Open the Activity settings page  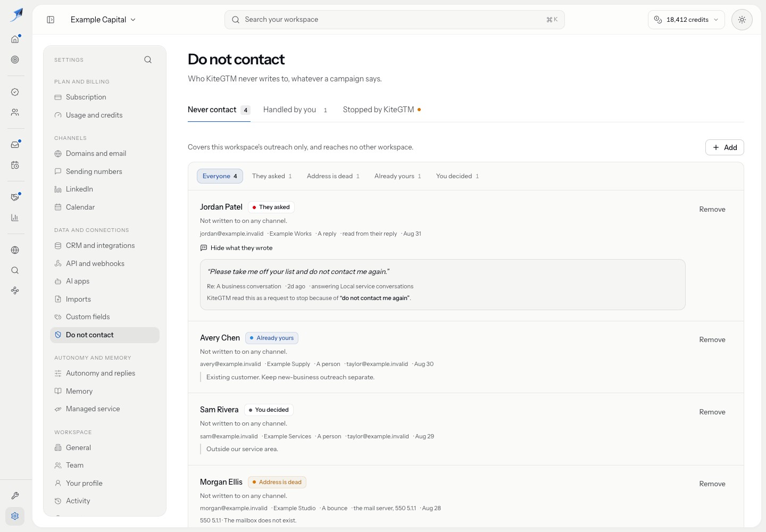pos(105,501)
